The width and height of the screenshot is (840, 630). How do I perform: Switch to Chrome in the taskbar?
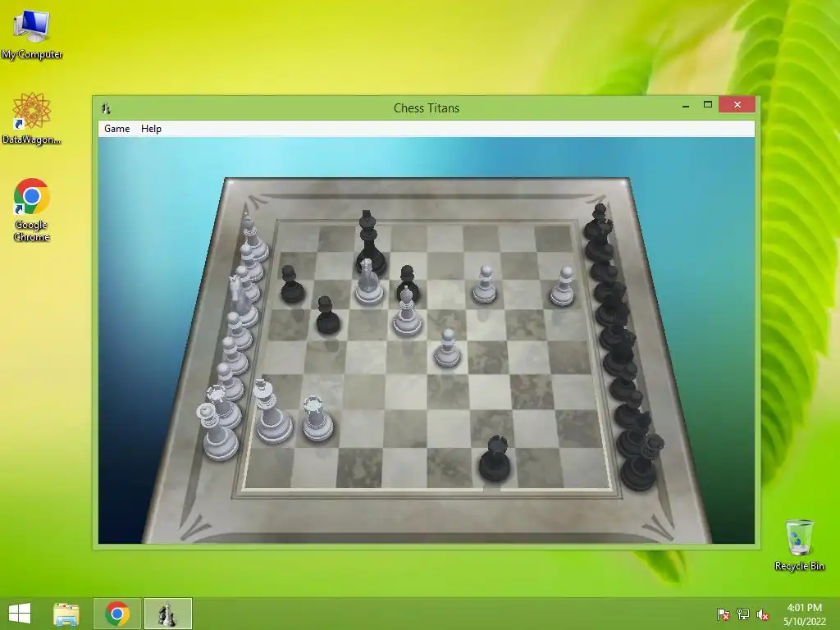click(x=117, y=614)
